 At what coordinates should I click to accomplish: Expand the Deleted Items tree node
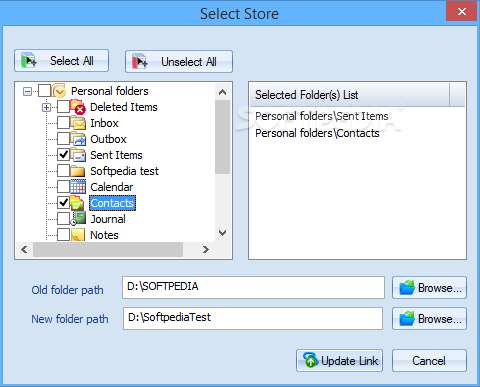click(47, 107)
